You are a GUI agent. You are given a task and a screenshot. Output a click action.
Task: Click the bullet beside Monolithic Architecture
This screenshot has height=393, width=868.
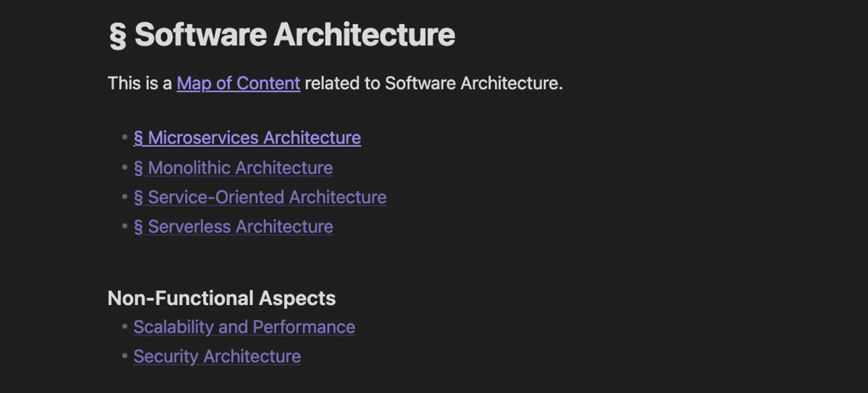(125, 167)
